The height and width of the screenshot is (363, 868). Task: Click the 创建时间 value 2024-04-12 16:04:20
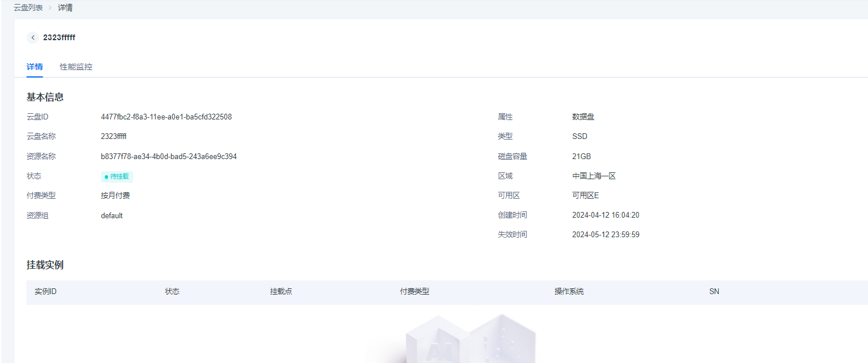click(605, 215)
